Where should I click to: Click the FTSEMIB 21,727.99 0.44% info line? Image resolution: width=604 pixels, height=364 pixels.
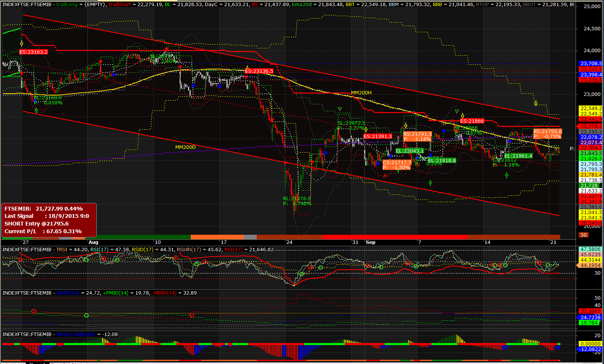point(44,209)
